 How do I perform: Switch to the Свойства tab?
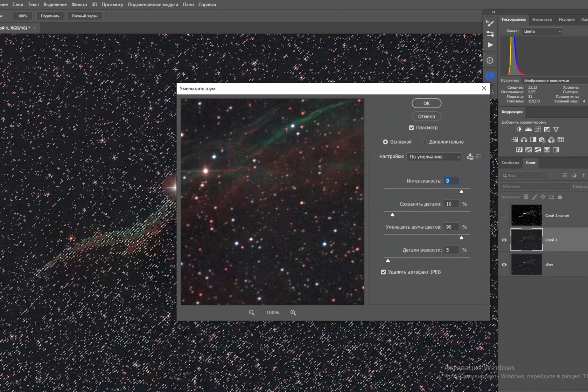[x=510, y=163]
